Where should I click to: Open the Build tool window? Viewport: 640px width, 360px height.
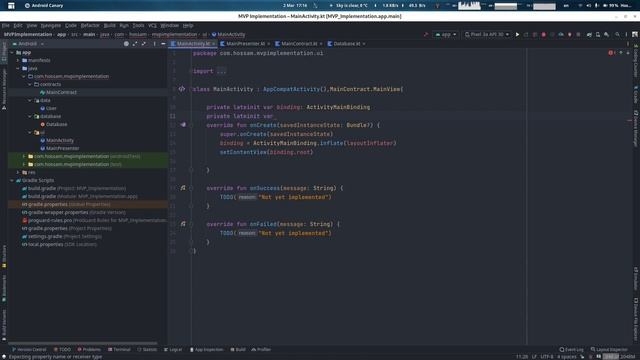click(x=238, y=349)
